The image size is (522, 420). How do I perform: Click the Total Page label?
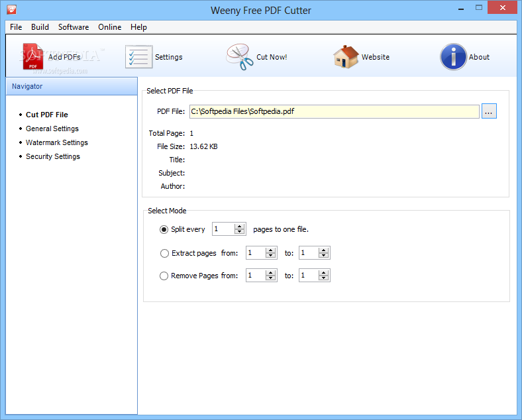click(x=167, y=133)
